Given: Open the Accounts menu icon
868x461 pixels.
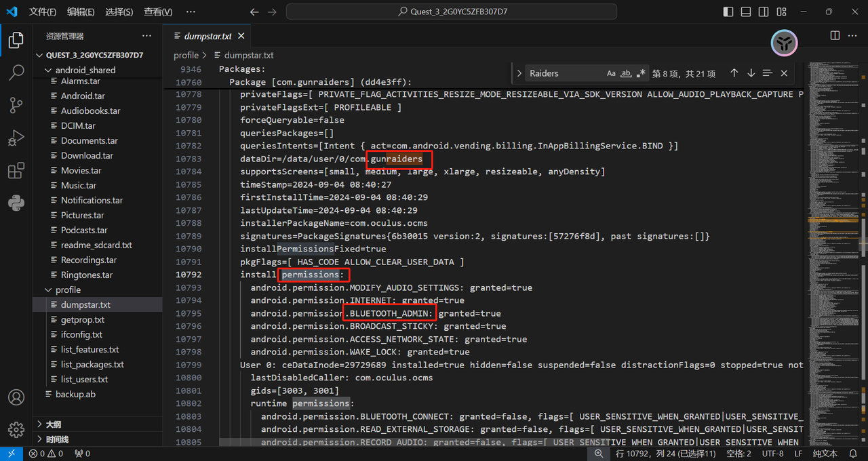Looking at the screenshot, I should 16,397.
